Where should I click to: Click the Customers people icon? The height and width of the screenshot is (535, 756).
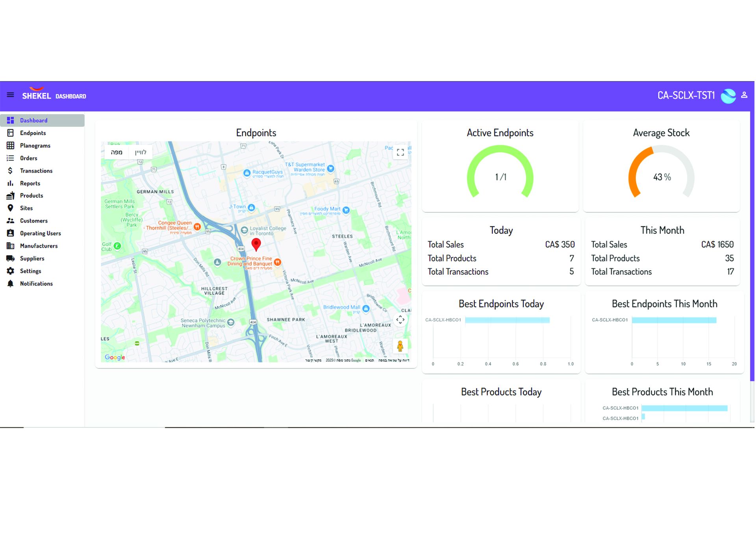click(x=11, y=221)
